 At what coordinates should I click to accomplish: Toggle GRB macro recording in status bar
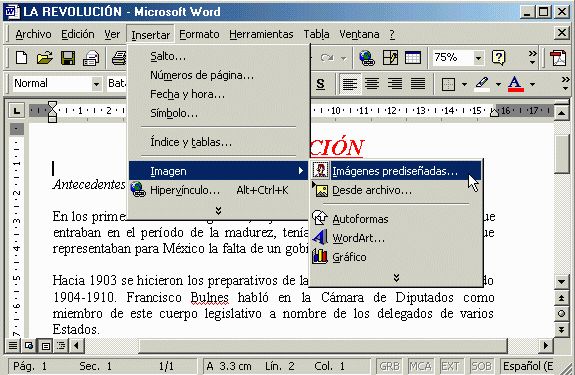[389, 366]
